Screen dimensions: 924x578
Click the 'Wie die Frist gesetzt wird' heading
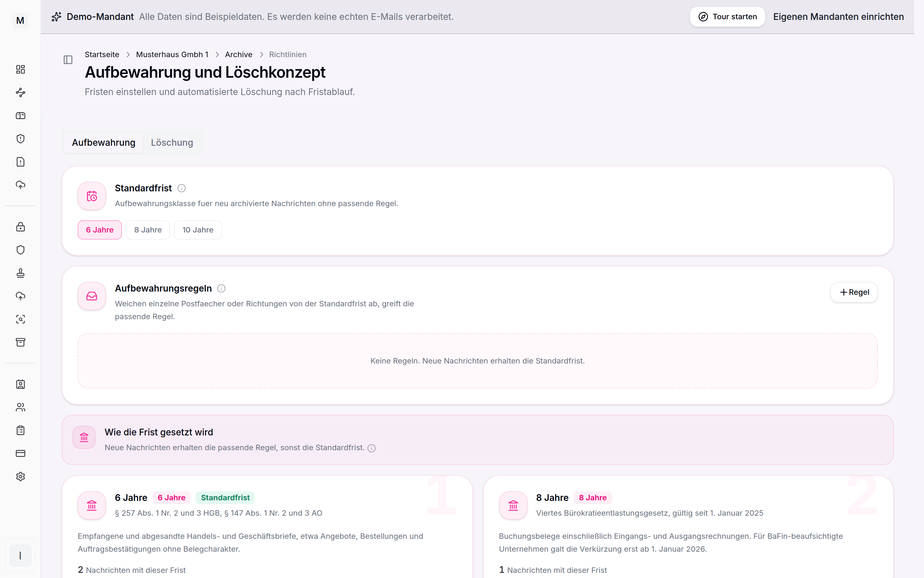(x=159, y=432)
